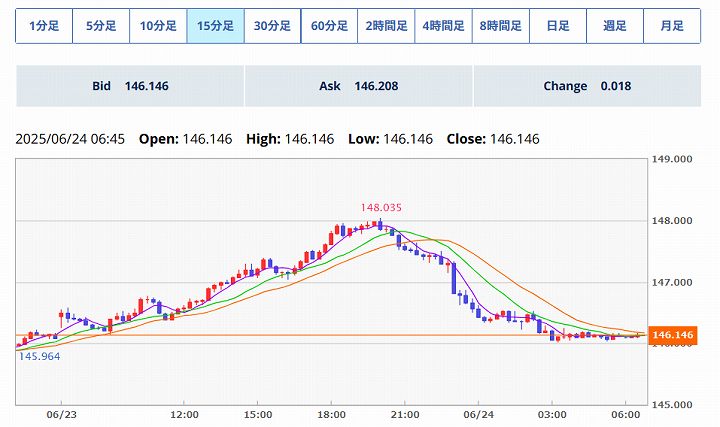This screenshot has height=427, width=720.
Task: Click the Low: 146.146 value
Action: (390, 139)
